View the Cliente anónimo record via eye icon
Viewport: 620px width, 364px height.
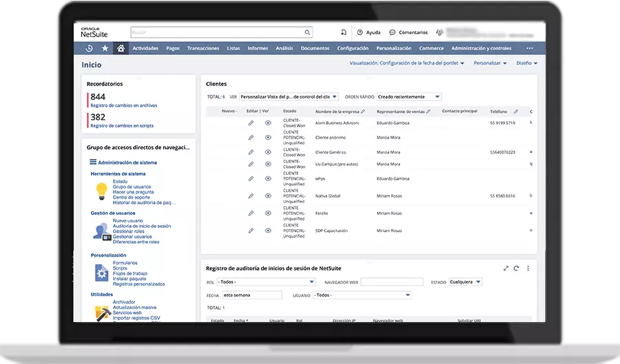268,137
